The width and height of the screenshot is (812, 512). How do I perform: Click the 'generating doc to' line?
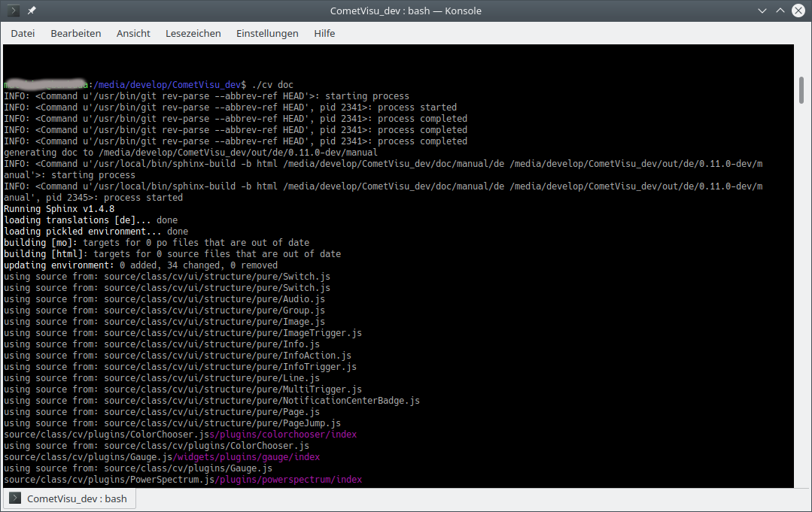click(190, 153)
